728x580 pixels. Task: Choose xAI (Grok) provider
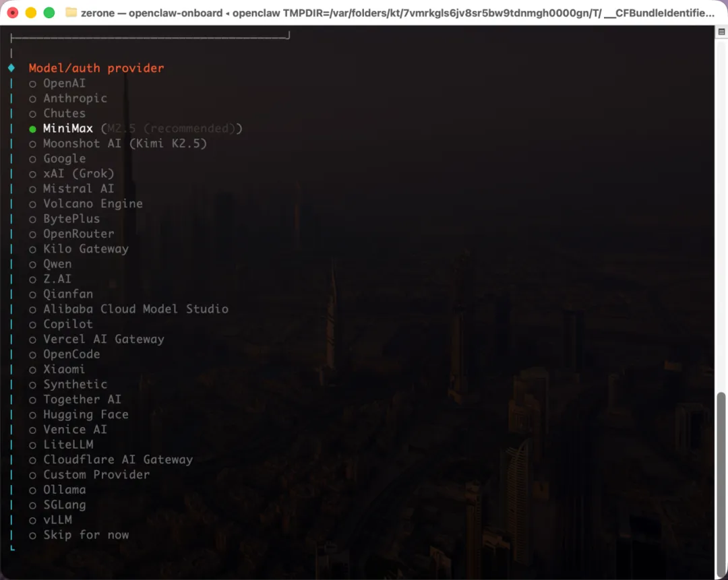pyautogui.click(x=71, y=174)
